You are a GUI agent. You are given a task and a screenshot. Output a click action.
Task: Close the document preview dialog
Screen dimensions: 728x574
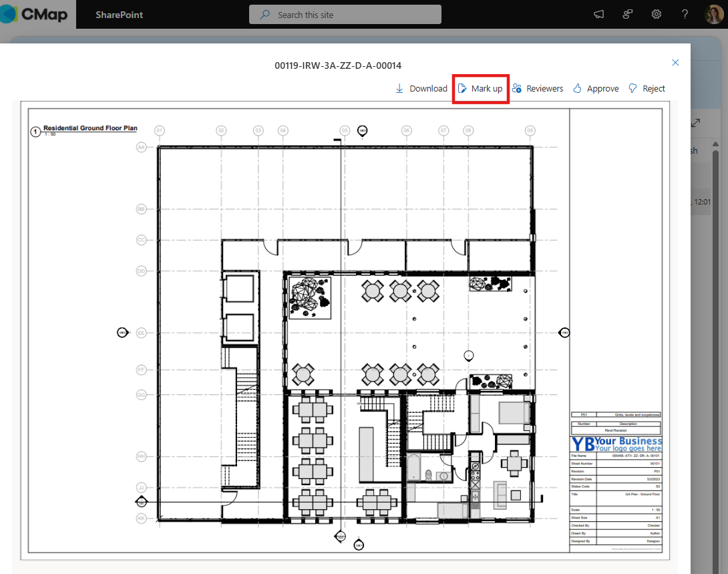coord(675,63)
